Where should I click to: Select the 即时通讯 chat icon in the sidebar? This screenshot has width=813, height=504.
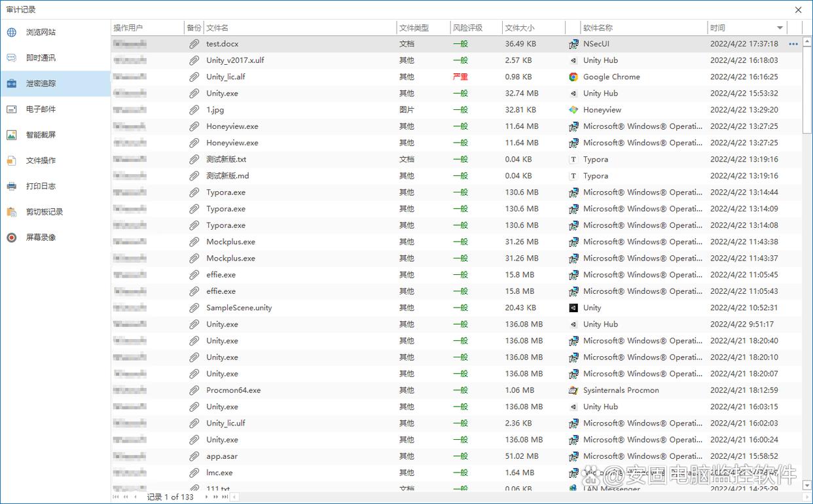pyautogui.click(x=12, y=58)
